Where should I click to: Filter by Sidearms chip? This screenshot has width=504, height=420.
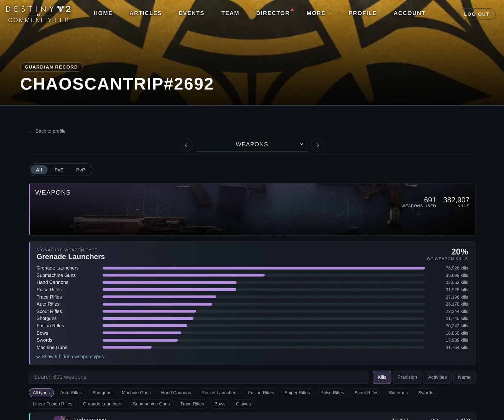click(x=398, y=393)
